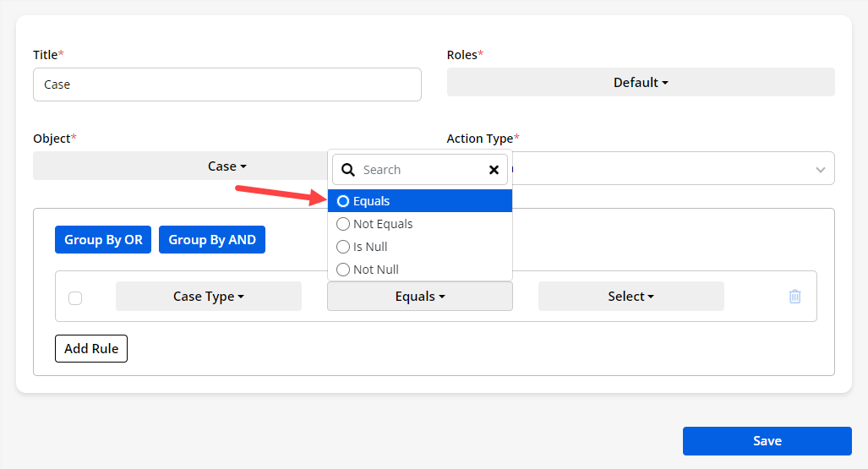Clear the search box with X icon
The image size is (868, 469).
pyautogui.click(x=494, y=170)
